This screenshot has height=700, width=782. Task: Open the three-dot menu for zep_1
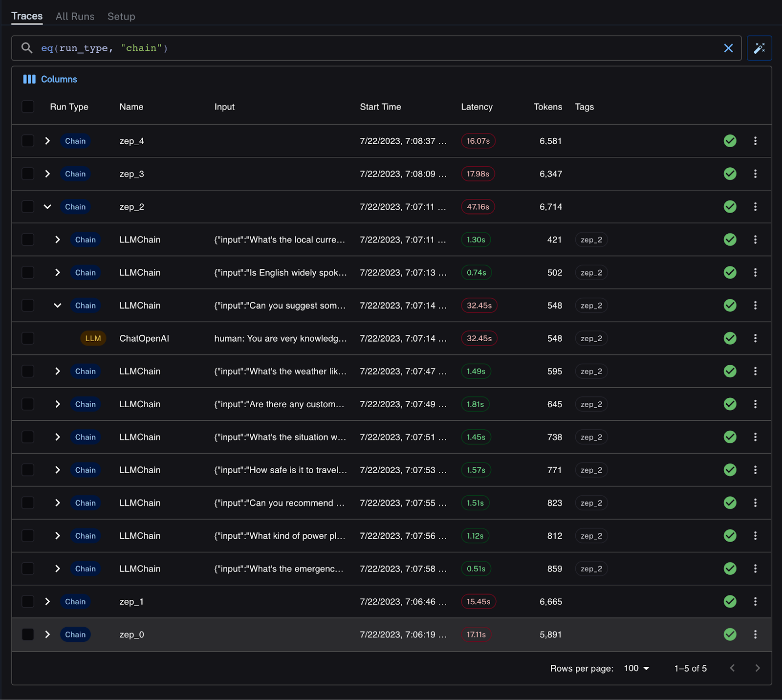755,602
